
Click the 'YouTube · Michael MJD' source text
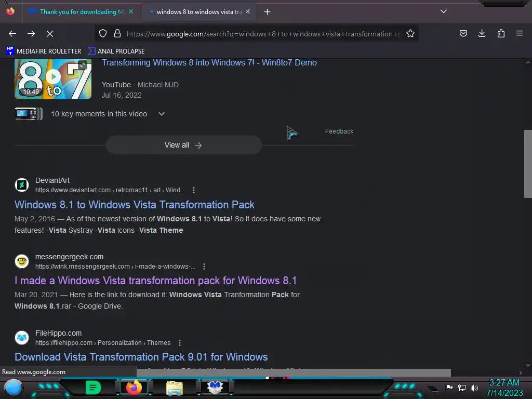pyautogui.click(x=140, y=85)
